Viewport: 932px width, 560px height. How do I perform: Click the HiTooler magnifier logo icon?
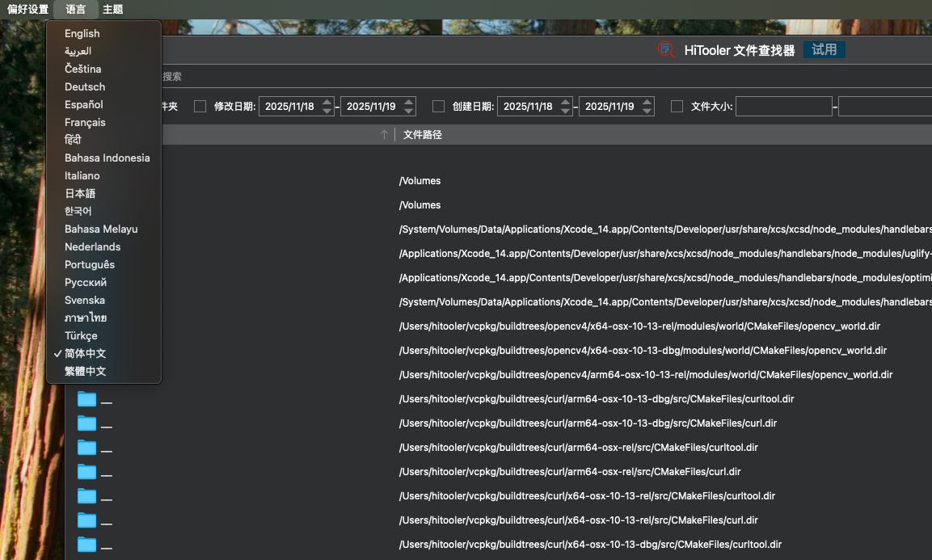pyautogui.click(x=667, y=50)
